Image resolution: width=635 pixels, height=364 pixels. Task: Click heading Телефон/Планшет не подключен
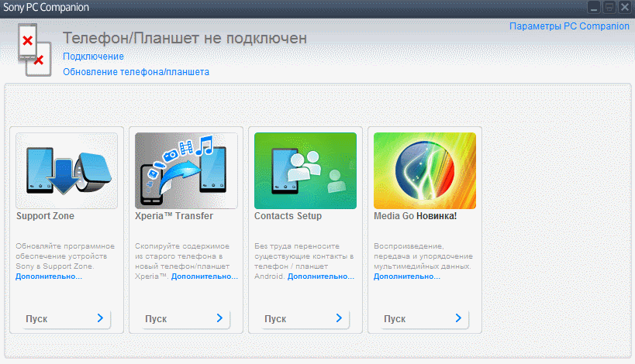185,39
